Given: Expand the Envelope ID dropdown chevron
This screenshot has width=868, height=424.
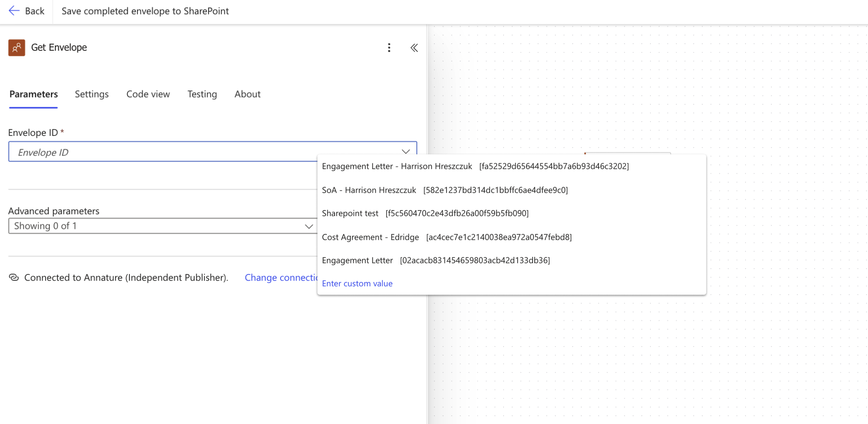Looking at the screenshot, I should pyautogui.click(x=405, y=151).
